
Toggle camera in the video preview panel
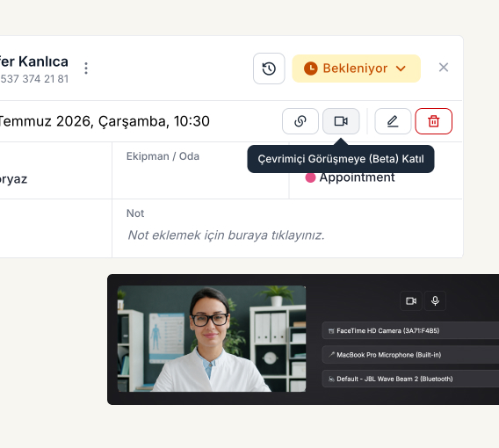pyautogui.click(x=411, y=300)
